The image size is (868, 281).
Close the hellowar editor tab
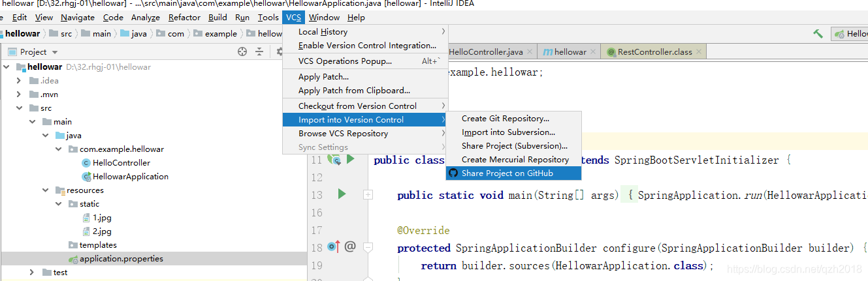pyautogui.click(x=592, y=52)
